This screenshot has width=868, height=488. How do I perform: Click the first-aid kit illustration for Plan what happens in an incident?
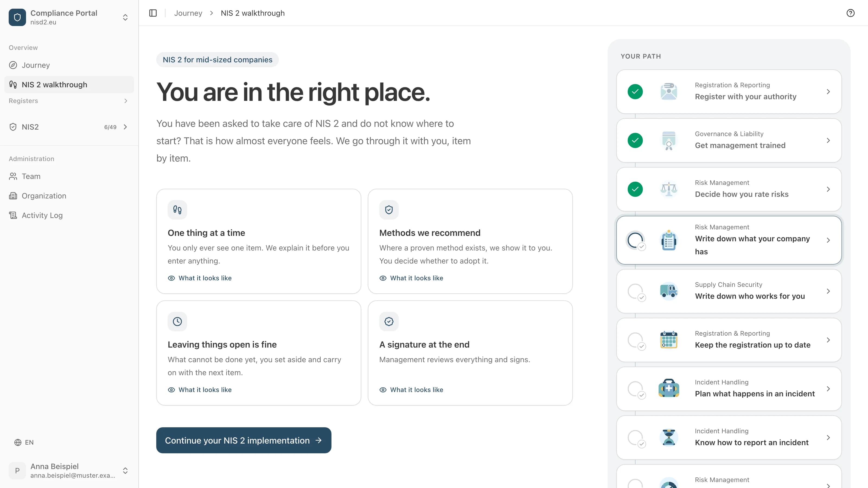click(x=669, y=389)
